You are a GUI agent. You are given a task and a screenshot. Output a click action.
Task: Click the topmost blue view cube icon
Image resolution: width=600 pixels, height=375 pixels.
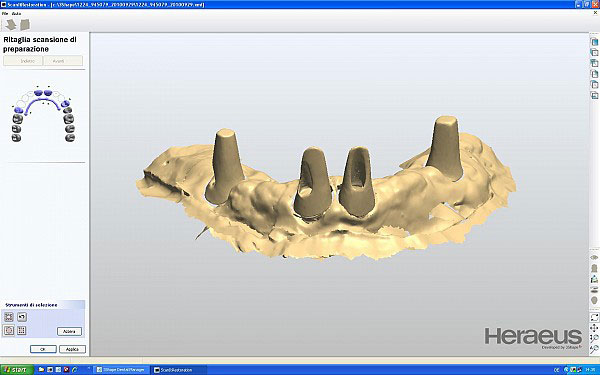[x=594, y=42]
